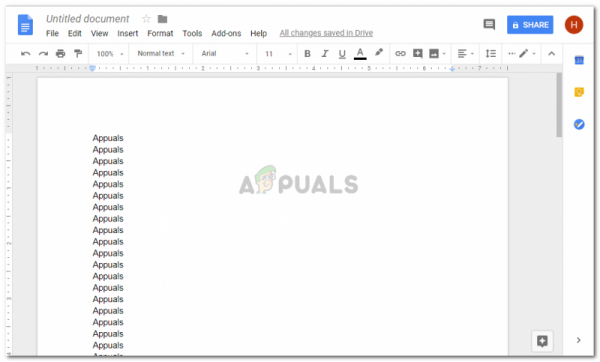Toggle Italic formatting
This screenshot has width=600, height=362.
(x=325, y=54)
